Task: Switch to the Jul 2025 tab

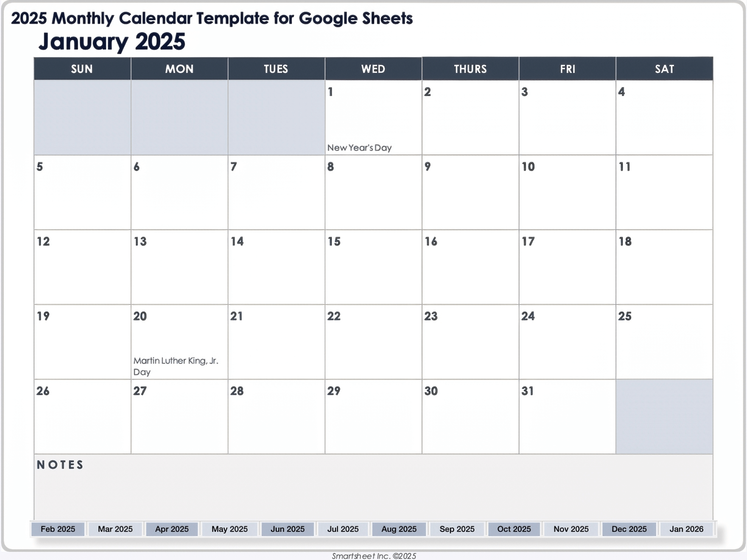Action: tap(343, 529)
